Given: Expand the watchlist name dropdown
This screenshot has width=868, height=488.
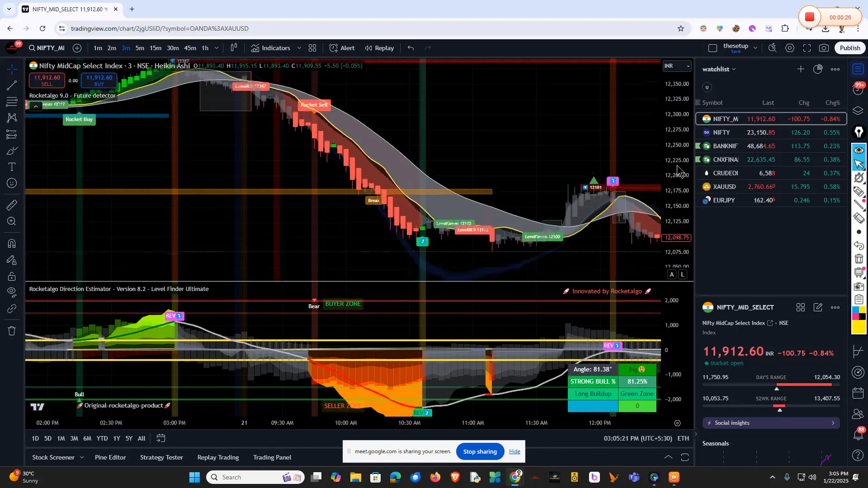Looking at the screenshot, I should click(x=734, y=70).
